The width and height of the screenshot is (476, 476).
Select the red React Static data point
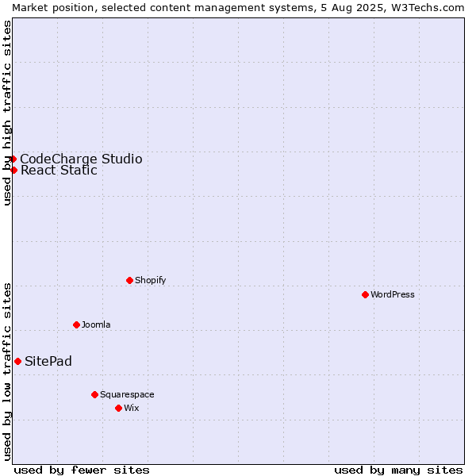[13, 170]
